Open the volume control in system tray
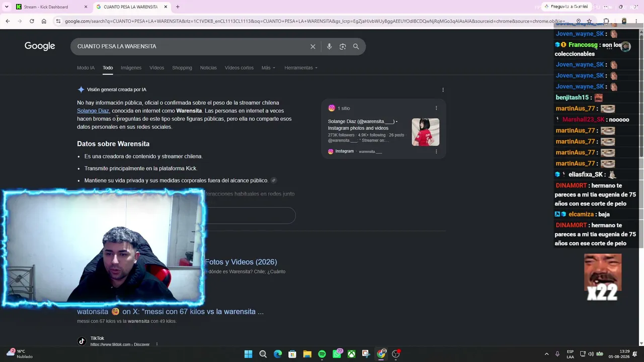 (591, 354)
